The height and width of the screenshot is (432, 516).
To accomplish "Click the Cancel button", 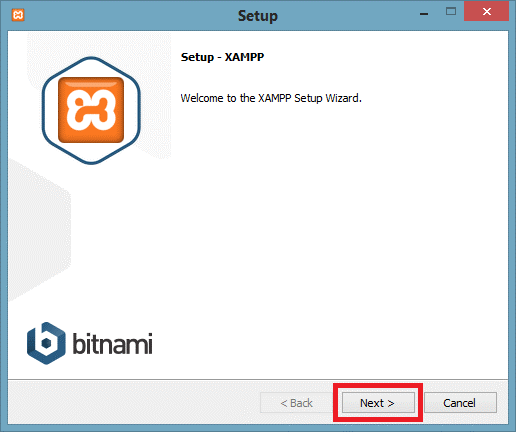I will tap(460, 403).
